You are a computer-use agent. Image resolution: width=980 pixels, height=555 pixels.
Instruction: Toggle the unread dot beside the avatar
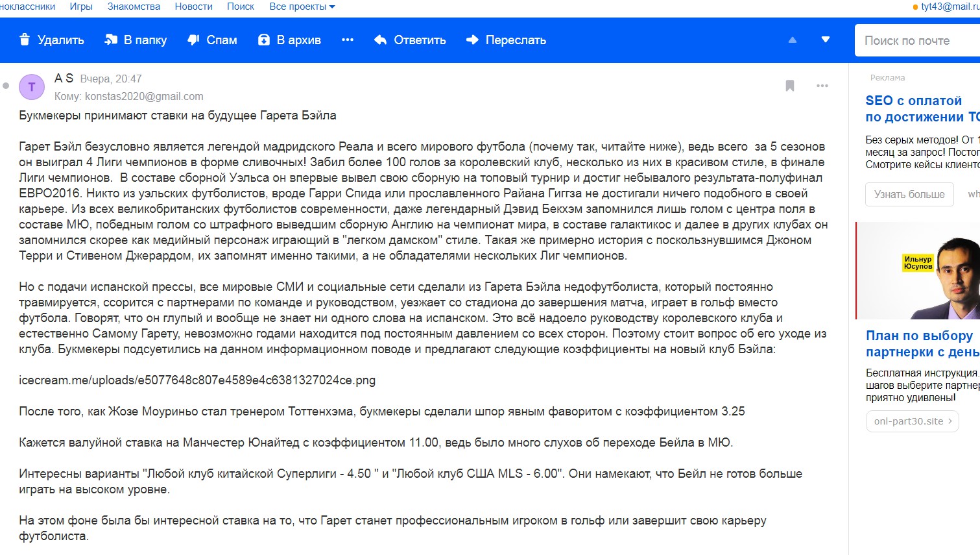click(x=6, y=86)
